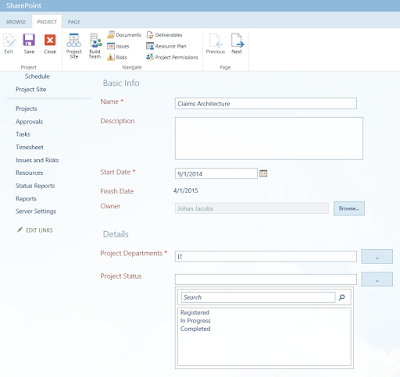Switch to the PAGE tab
This screenshot has width=400, height=377.
pos(74,22)
